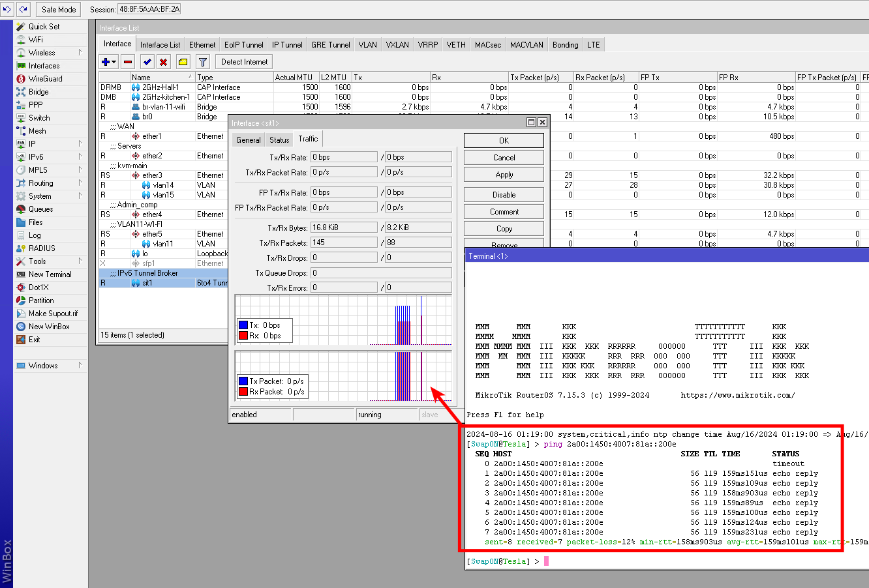Image resolution: width=869 pixels, height=588 pixels.
Task: Click the blue Tx legend swatch
Action: [x=243, y=325]
